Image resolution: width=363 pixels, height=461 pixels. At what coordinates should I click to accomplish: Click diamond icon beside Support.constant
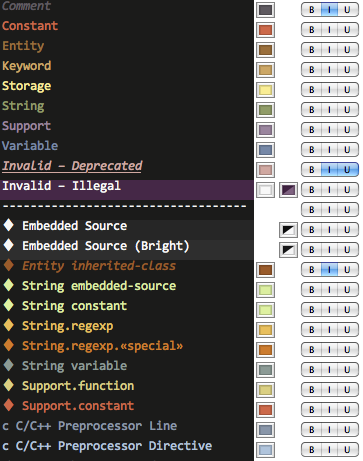point(9,405)
